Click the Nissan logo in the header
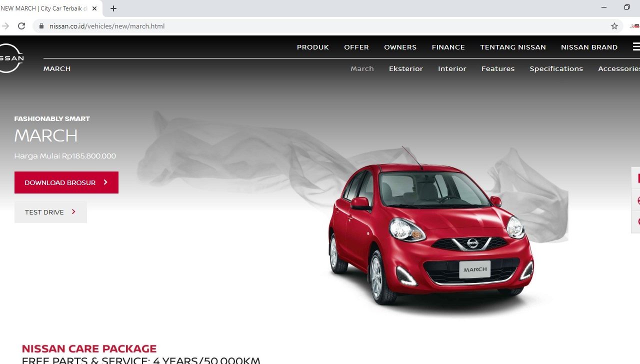 (10, 58)
